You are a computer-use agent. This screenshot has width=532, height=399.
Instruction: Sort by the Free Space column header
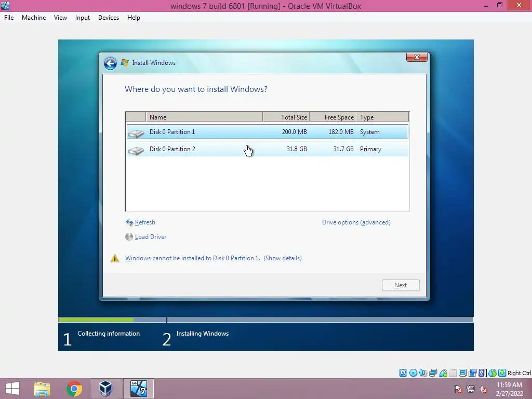click(333, 117)
